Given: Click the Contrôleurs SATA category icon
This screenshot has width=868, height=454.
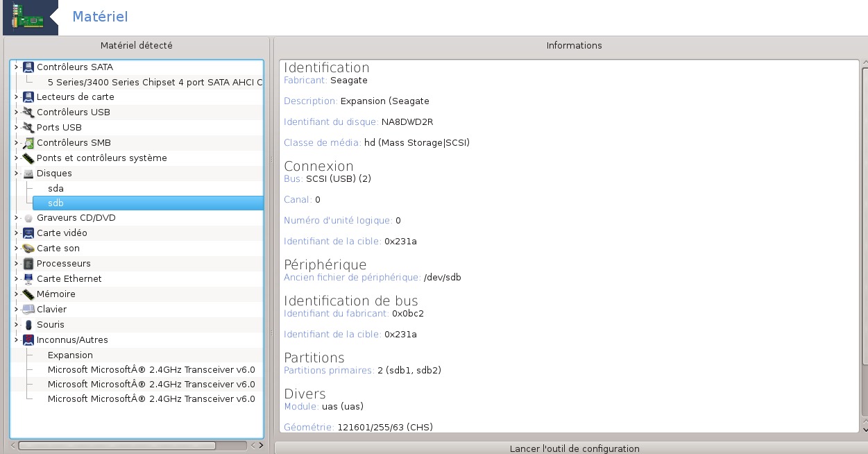Looking at the screenshot, I should 28,67.
